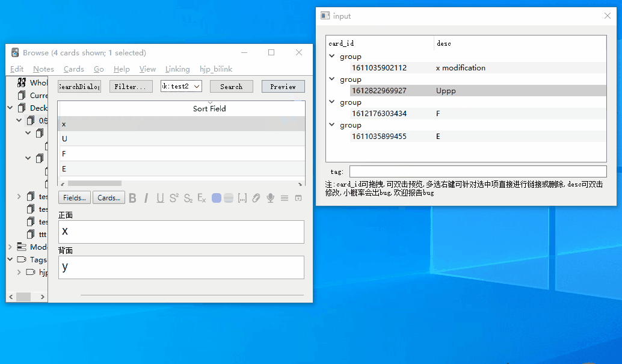This screenshot has width=622, height=364.
Task: Select card_id 1611035902112 in the input window
Action: point(379,68)
